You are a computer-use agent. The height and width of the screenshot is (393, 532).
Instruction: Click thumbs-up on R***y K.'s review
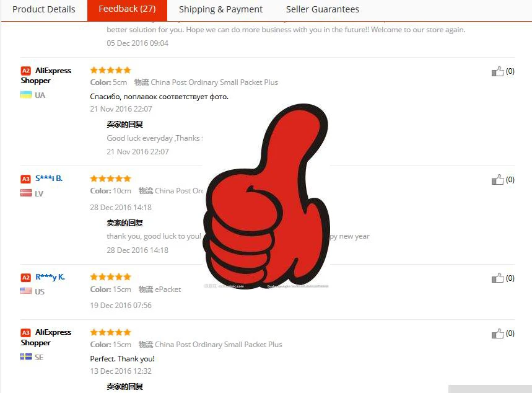tap(498, 278)
